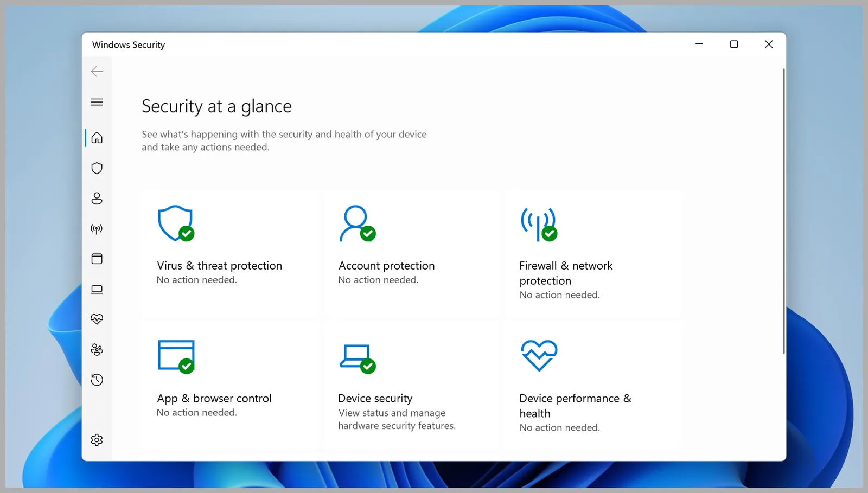Click the back arrow at top left
The height and width of the screenshot is (493, 868).
97,71
